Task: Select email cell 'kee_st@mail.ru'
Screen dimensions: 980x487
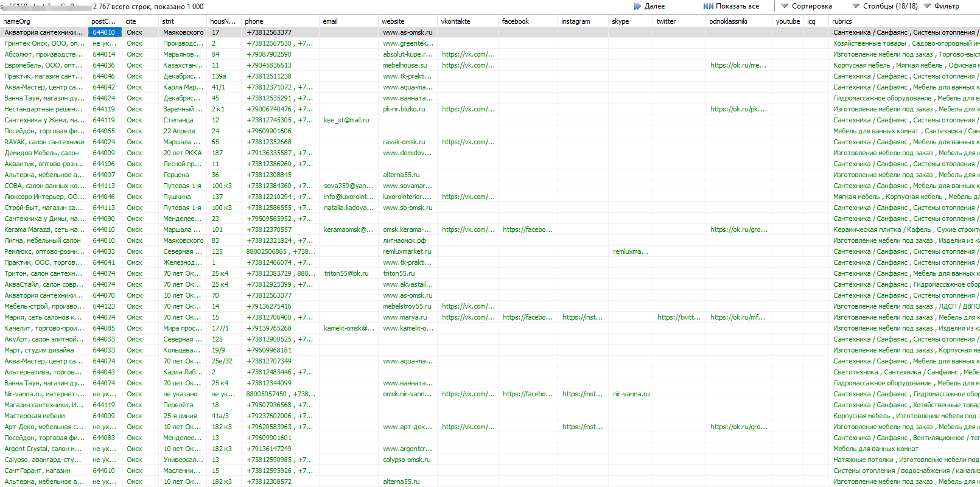Action: [349, 120]
